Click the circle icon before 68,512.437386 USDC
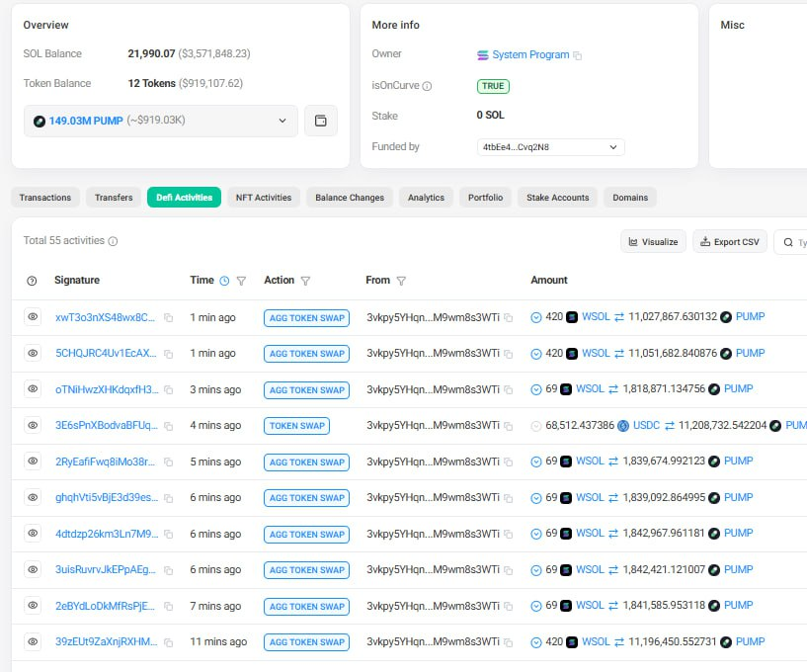This screenshot has height=672, width=807. coord(535,426)
